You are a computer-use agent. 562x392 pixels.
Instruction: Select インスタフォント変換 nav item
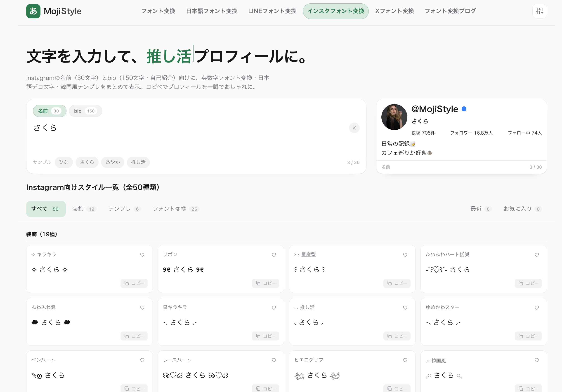(x=335, y=11)
